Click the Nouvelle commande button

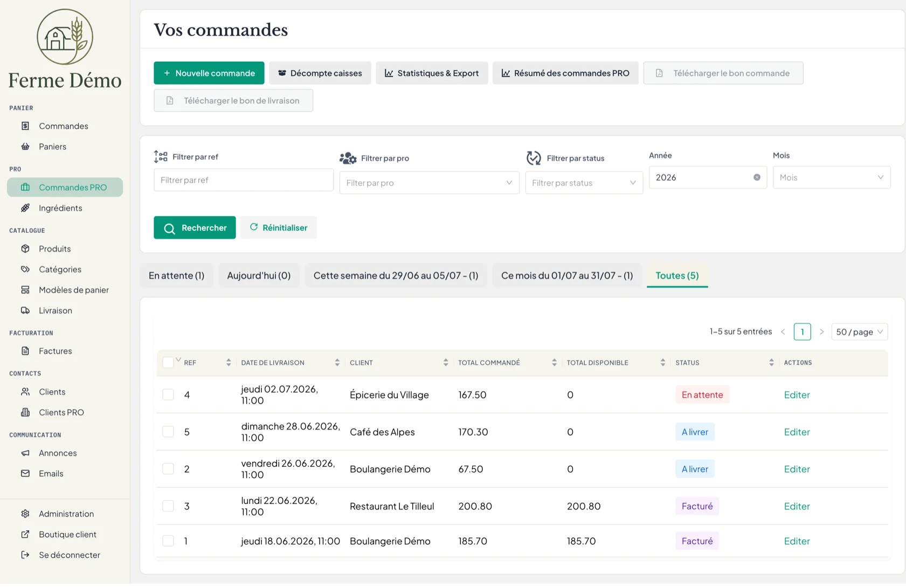click(x=209, y=73)
